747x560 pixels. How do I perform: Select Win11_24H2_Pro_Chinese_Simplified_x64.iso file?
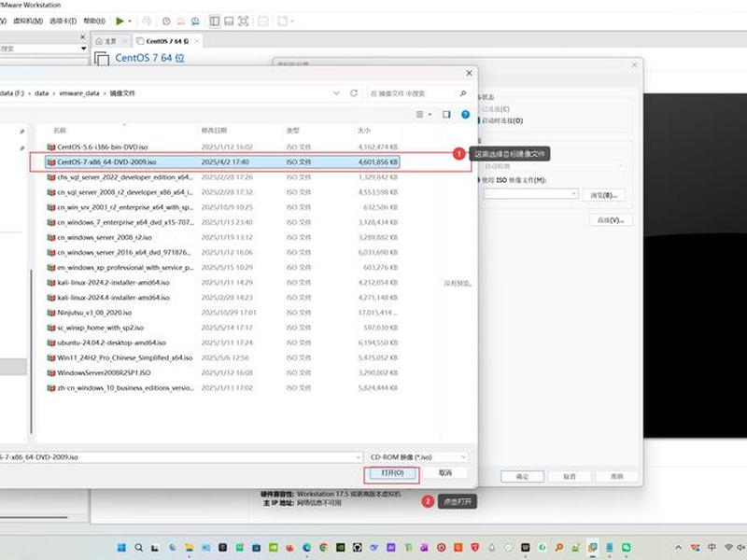point(222,357)
